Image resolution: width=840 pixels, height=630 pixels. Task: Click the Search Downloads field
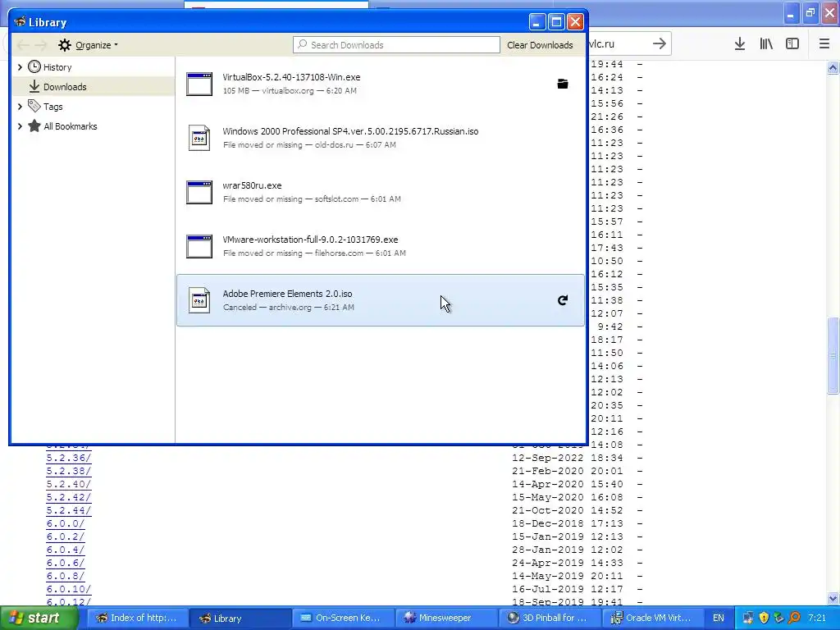[396, 45]
